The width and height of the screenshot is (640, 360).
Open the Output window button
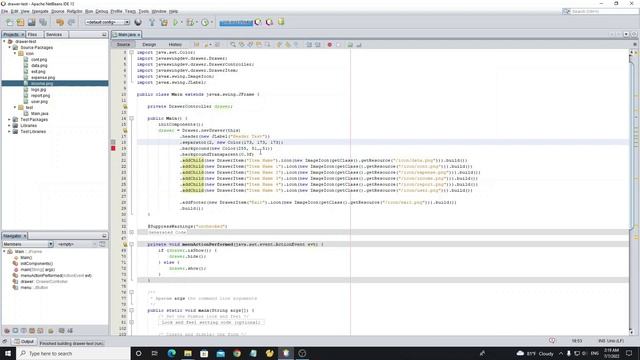tap(24, 342)
